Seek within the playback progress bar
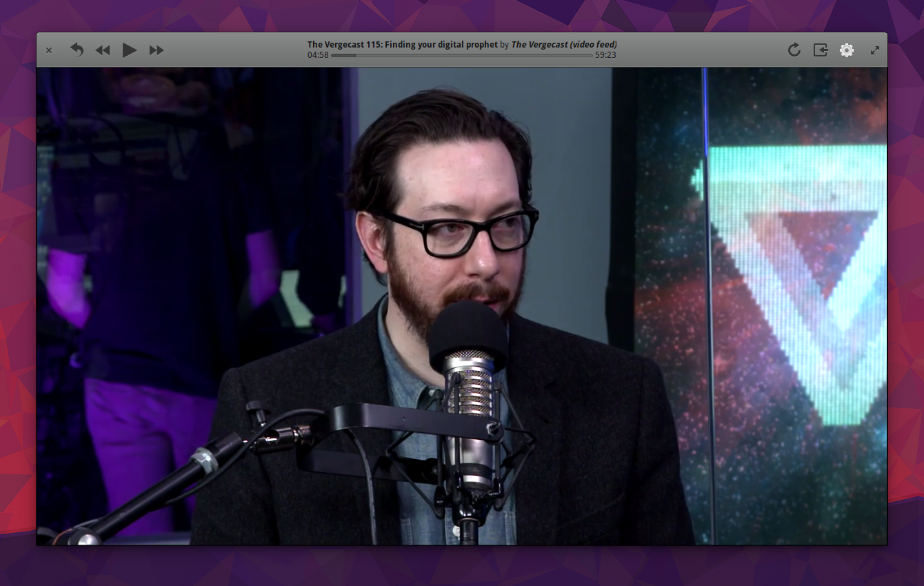This screenshot has width=924, height=586. click(462, 55)
